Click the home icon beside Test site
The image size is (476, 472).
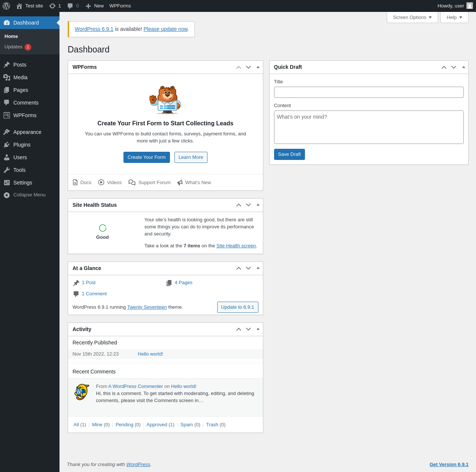coord(19,6)
